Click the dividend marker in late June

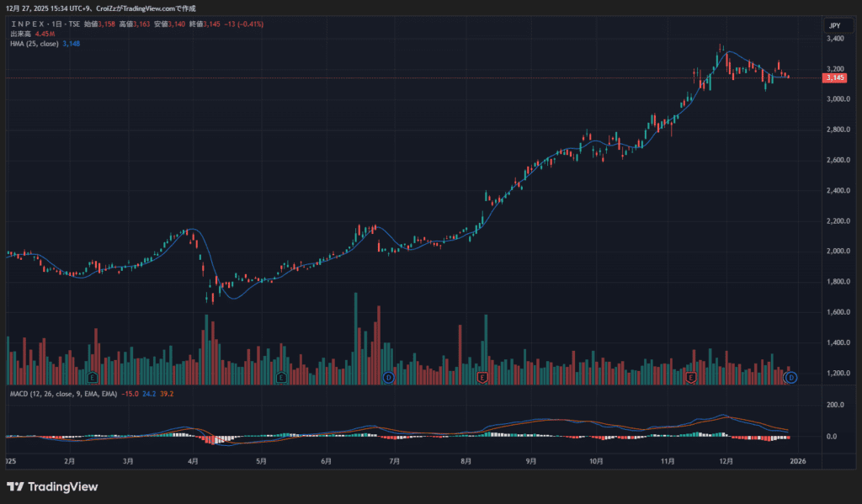tap(388, 378)
